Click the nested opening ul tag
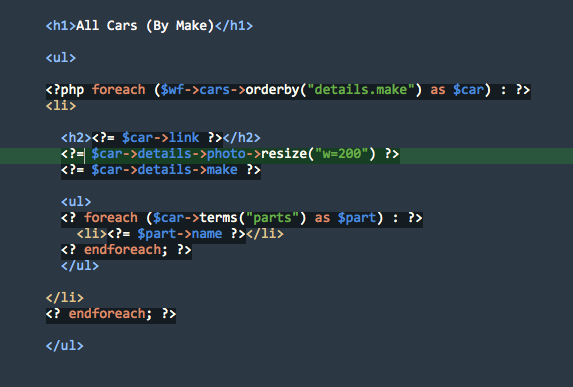Viewport: 573px width, 387px height. (x=76, y=202)
